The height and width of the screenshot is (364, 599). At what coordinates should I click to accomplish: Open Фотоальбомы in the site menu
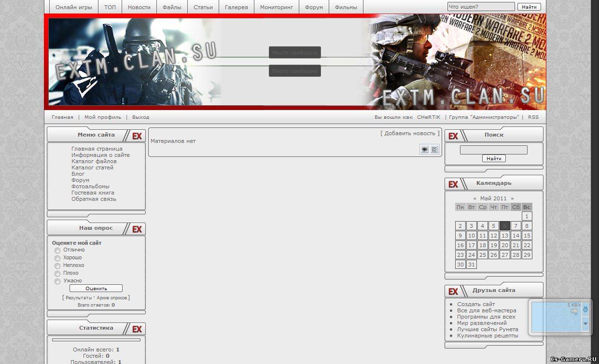coord(91,186)
